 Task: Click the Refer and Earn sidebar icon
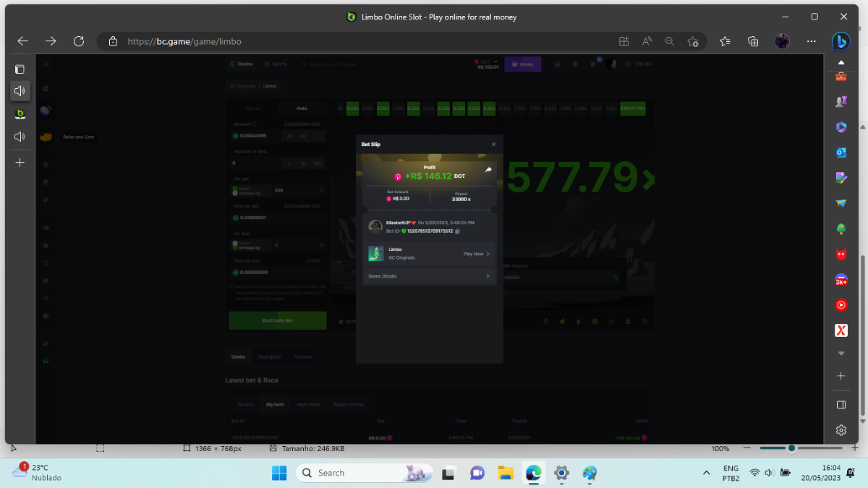click(46, 137)
